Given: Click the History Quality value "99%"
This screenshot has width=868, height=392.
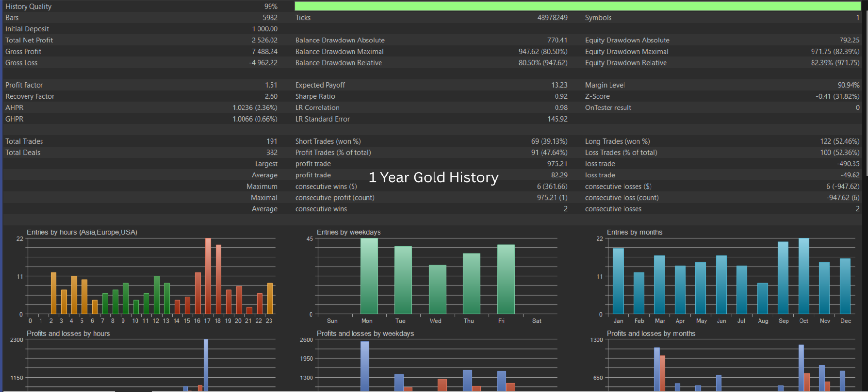Looking at the screenshot, I should coord(271,6).
